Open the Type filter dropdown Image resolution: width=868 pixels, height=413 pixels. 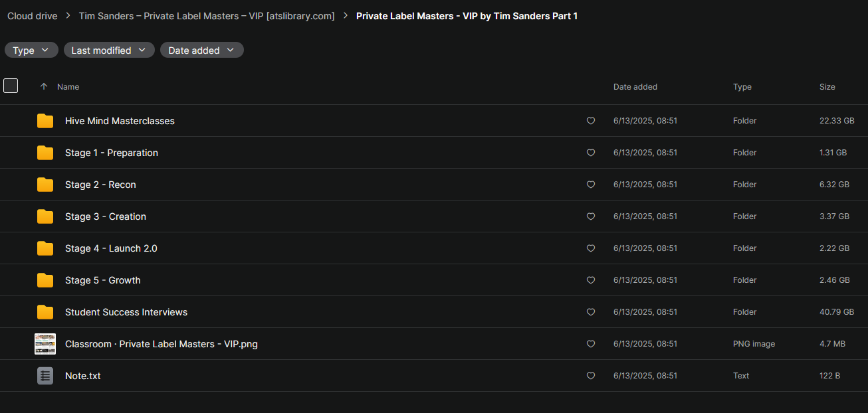point(31,50)
